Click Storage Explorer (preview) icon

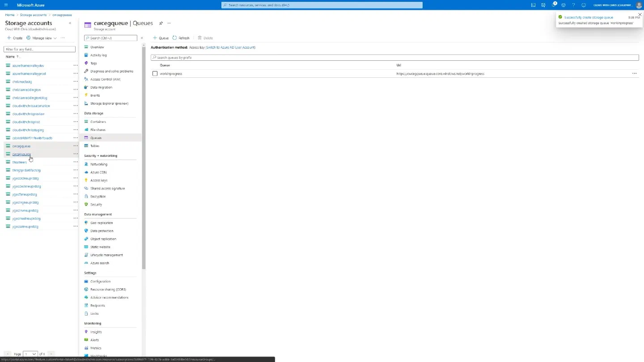(x=86, y=103)
